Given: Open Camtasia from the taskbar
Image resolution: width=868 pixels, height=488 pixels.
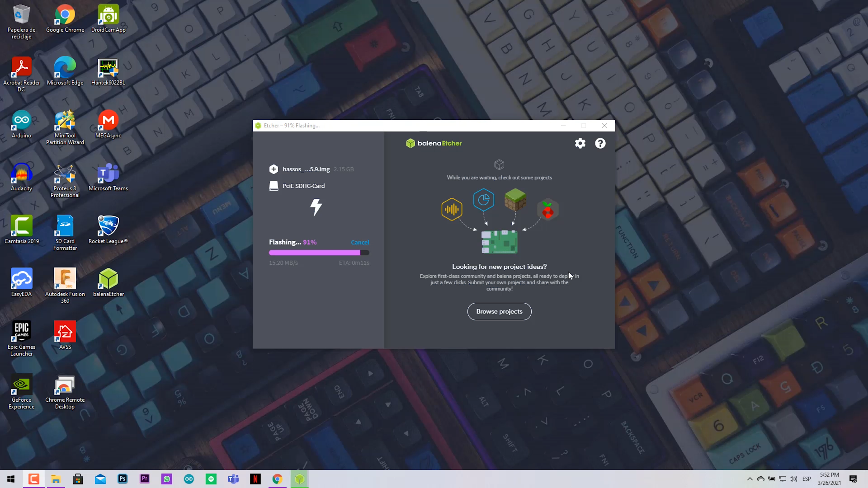Looking at the screenshot, I should point(34,479).
